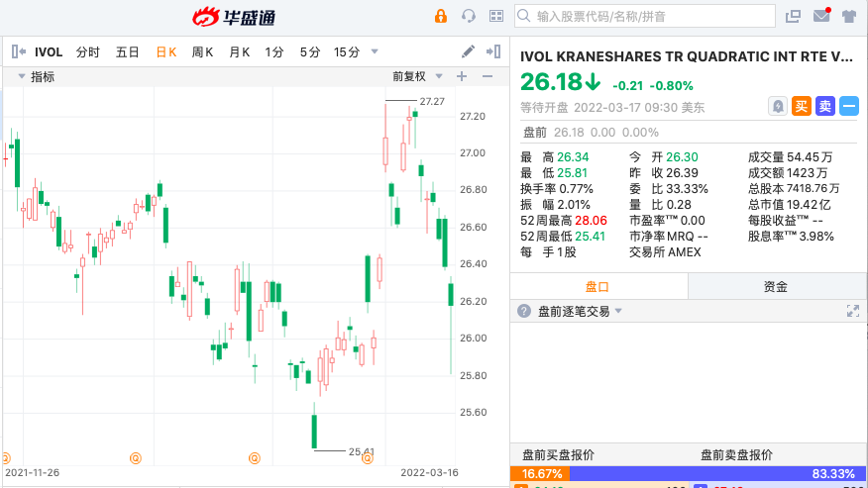Select the 1分 chart tab
Screen dimensions: 868x488
[274, 52]
